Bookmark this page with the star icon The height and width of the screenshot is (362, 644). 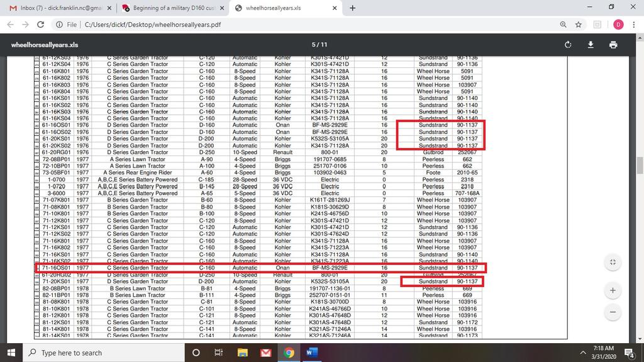click(578, 25)
